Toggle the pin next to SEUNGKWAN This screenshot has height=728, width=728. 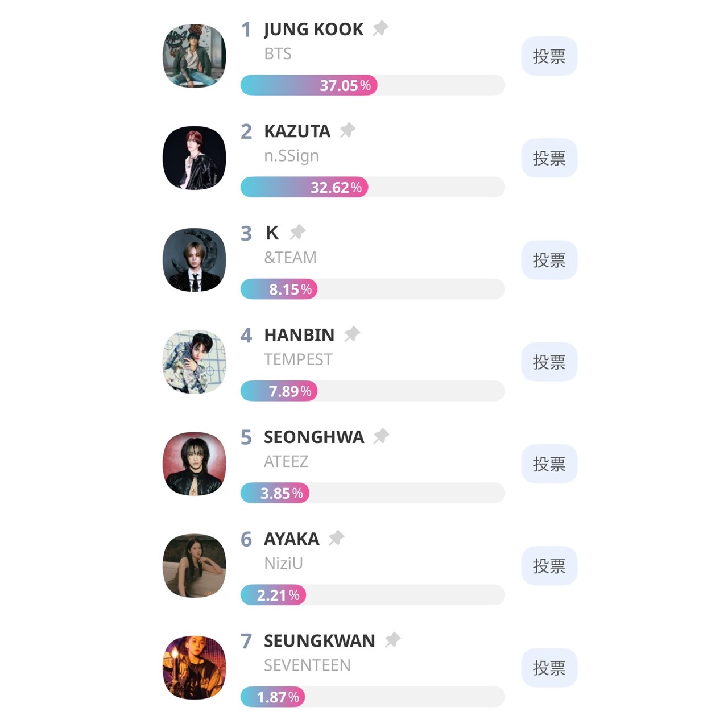click(x=392, y=640)
